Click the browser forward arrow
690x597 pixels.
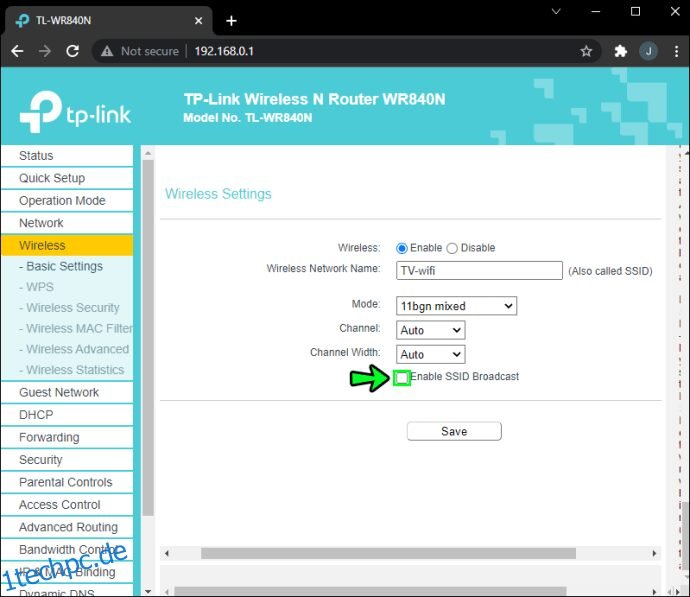pyautogui.click(x=44, y=51)
